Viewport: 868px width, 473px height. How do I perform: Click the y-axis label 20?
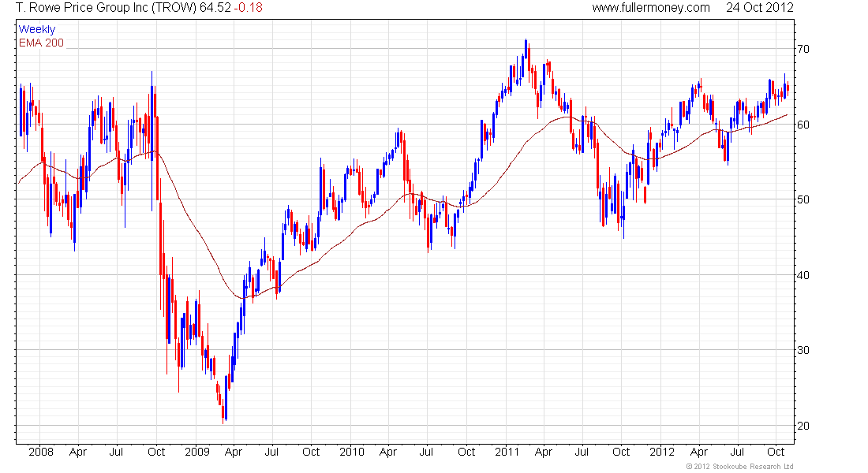(x=803, y=426)
